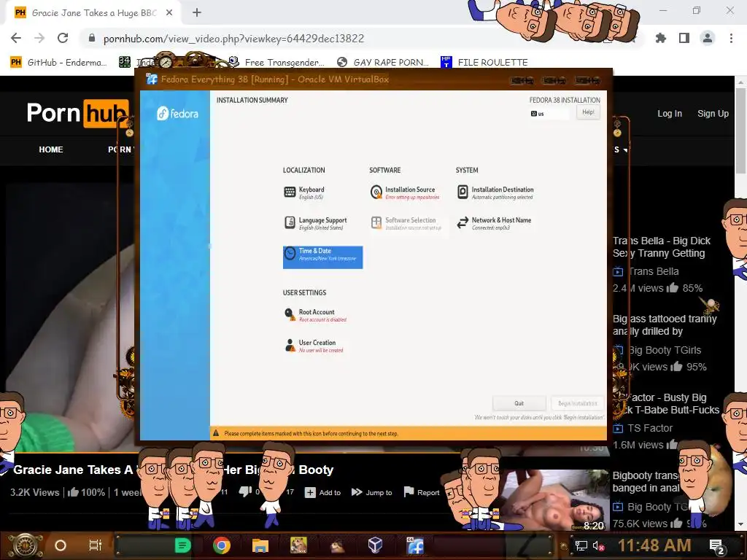Click the thumbs-down dislike icon under video

(x=245, y=491)
